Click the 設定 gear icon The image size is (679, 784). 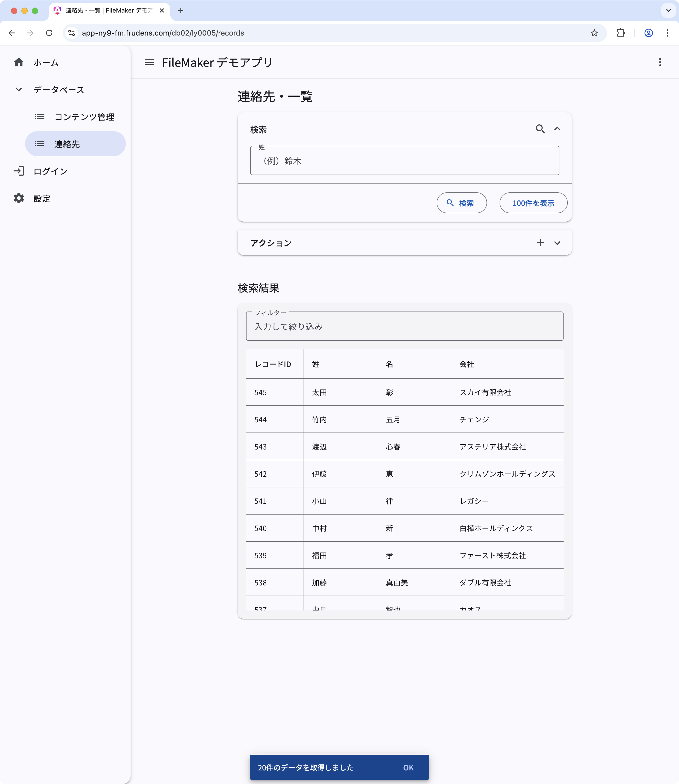[x=19, y=198]
